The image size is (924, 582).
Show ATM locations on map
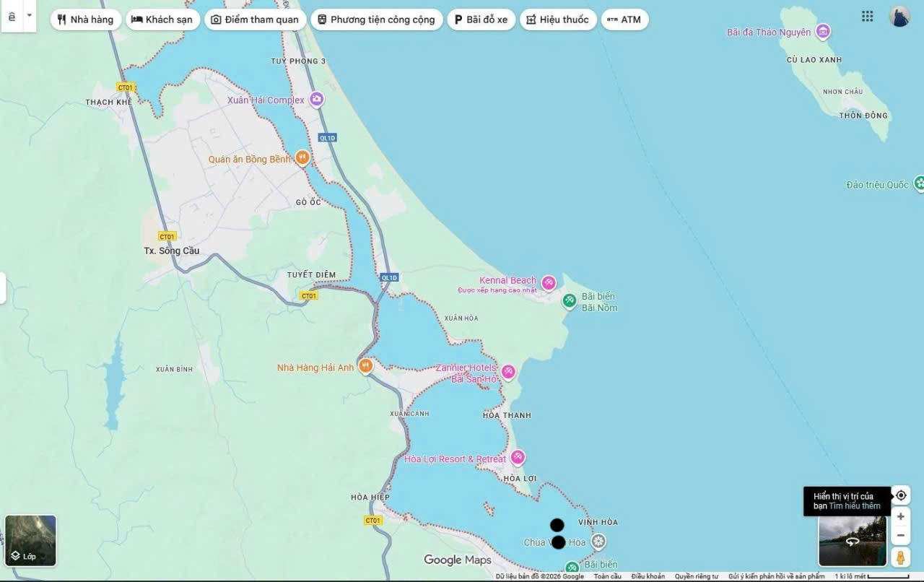624,19
